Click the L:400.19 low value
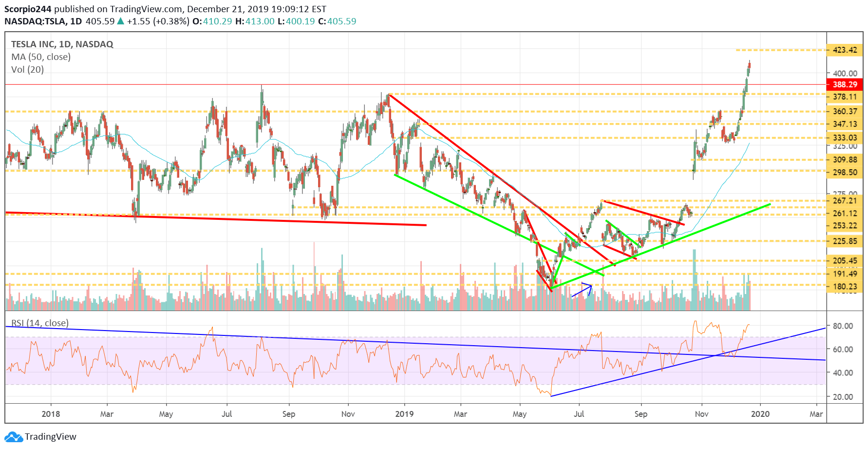This screenshot has height=450, width=868. (296, 21)
